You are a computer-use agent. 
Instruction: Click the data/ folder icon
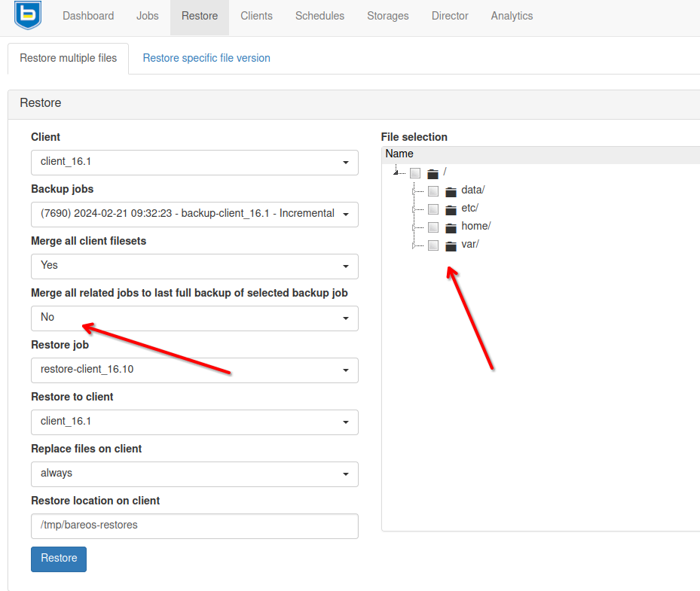pos(451,191)
